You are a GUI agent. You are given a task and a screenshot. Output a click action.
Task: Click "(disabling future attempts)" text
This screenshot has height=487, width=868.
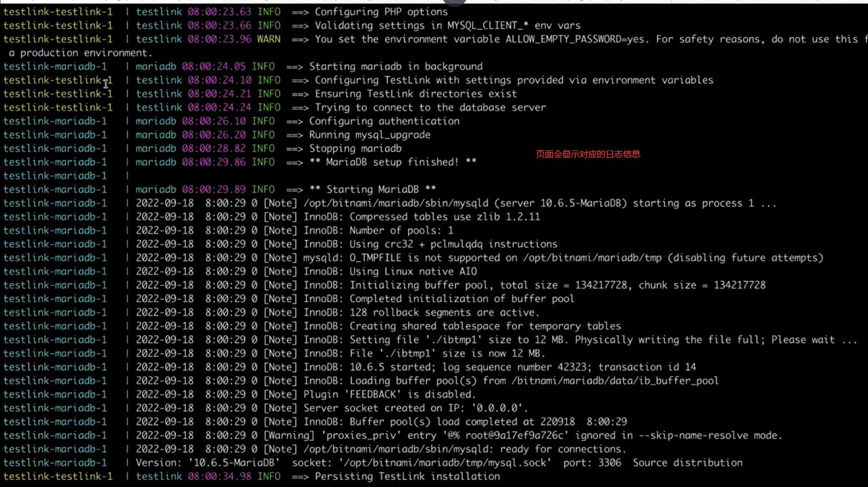pos(745,258)
